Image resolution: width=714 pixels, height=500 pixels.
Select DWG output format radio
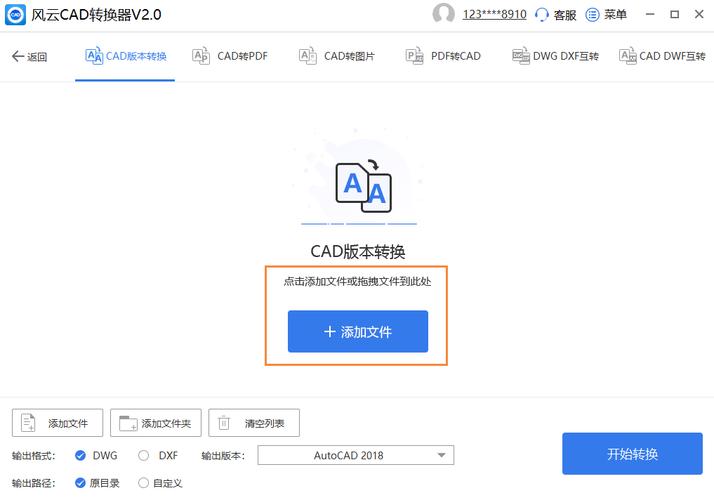[80, 455]
